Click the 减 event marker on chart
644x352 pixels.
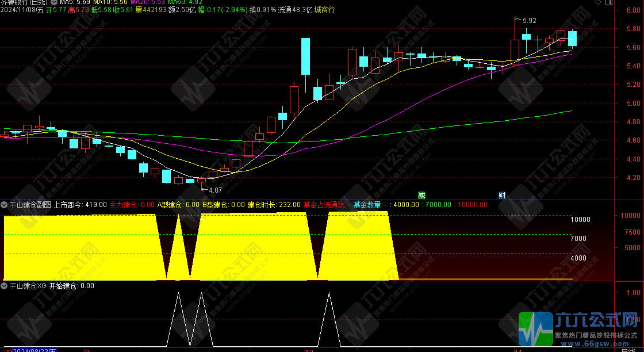tap(421, 195)
